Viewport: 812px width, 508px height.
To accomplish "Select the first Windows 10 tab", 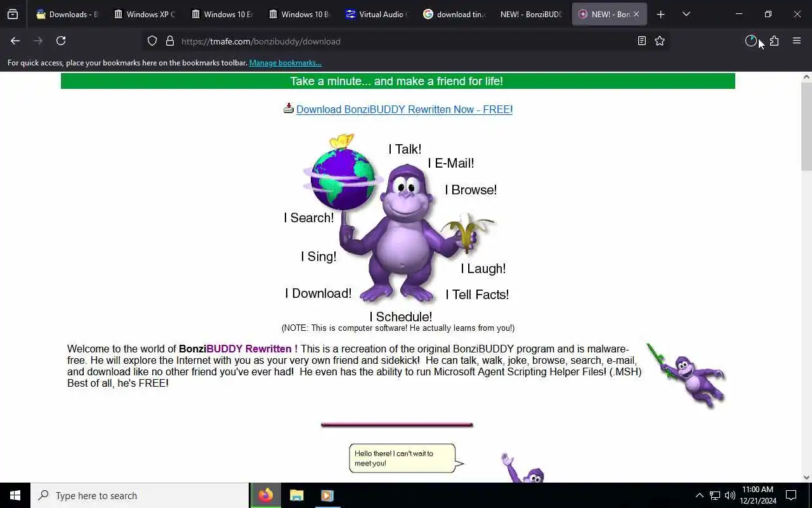I will click(223, 14).
